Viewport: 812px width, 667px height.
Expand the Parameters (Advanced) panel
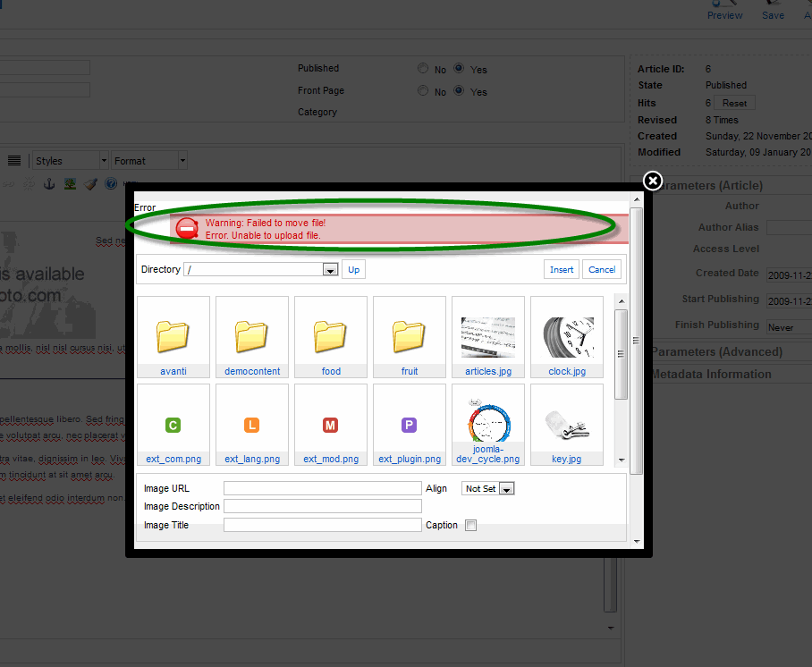coord(721,352)
